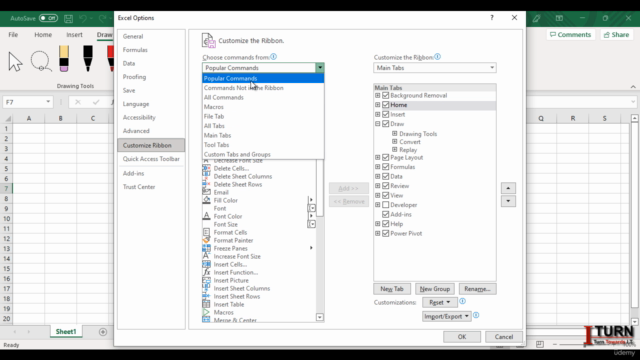This screenshot has height=360, width=640.
Task: Uncheck the Power Pivot tab checkbox
Action: pyautogui.click(x=386, y=233)
